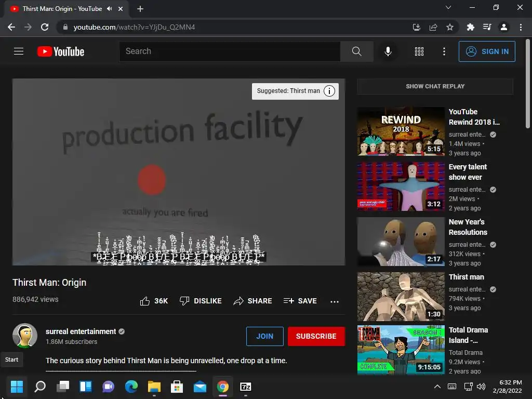Open Windows taskbar search
The image size is (532, 399).
(40, 387)
